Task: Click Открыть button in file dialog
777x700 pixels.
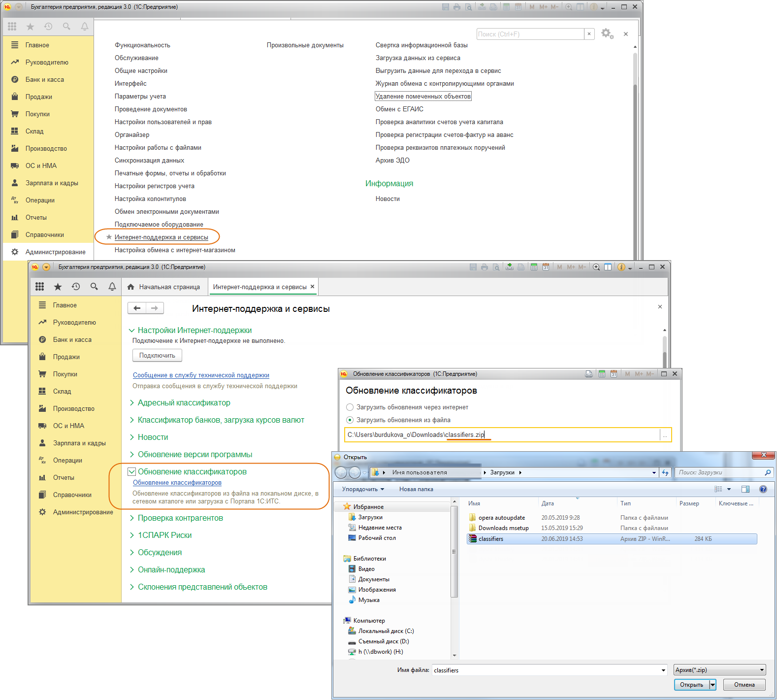Action: click(x=692, y=685)
